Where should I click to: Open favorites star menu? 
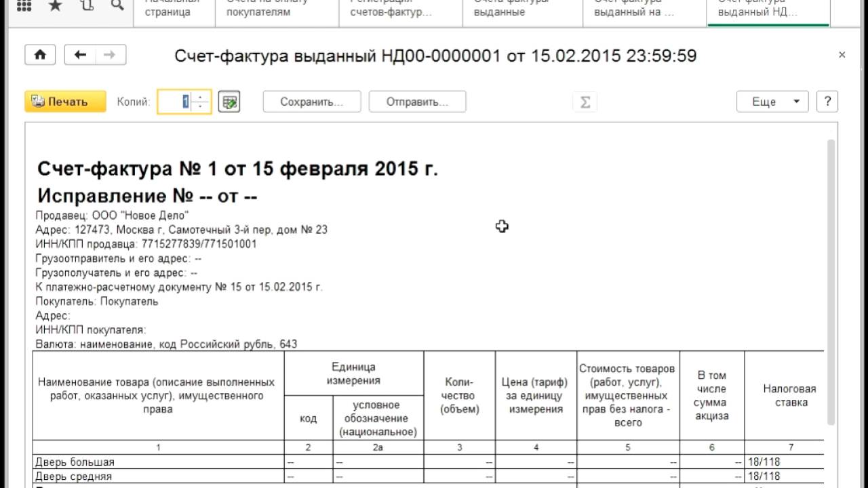coord(56,7)
